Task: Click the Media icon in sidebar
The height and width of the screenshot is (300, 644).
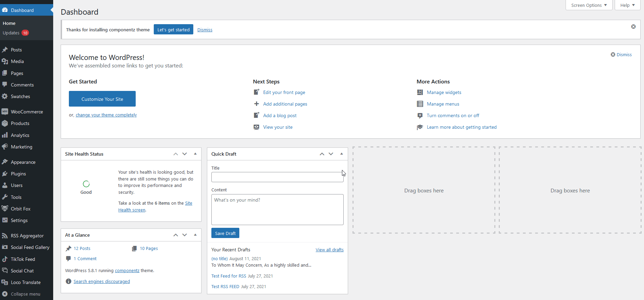Action: 5,61
